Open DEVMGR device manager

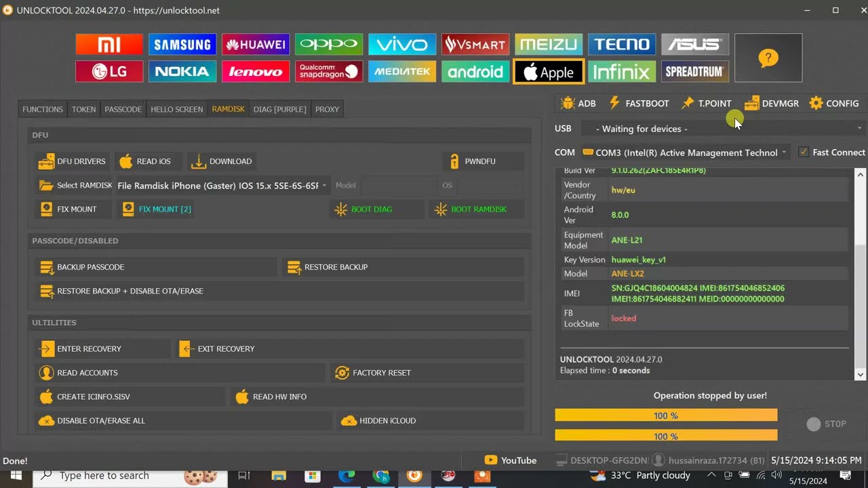point(772,104)
